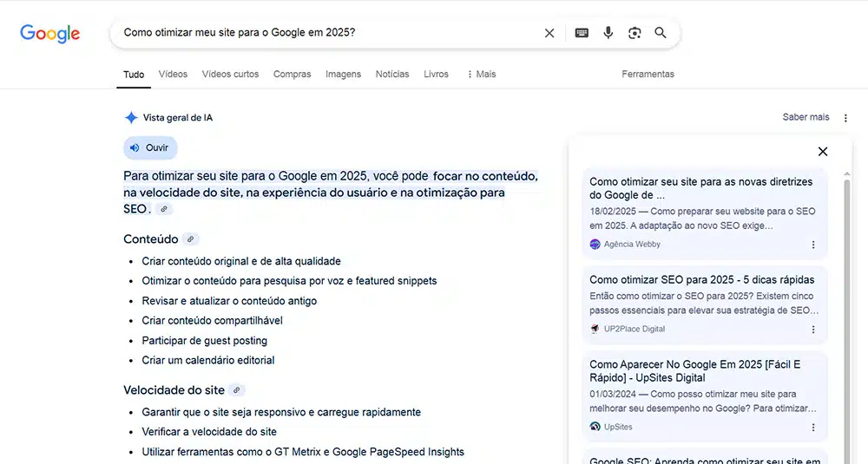Click 'Otimizar o conteúdo para pesquisa por voz' bullet

pyautogui.click(x=289, y=281)
